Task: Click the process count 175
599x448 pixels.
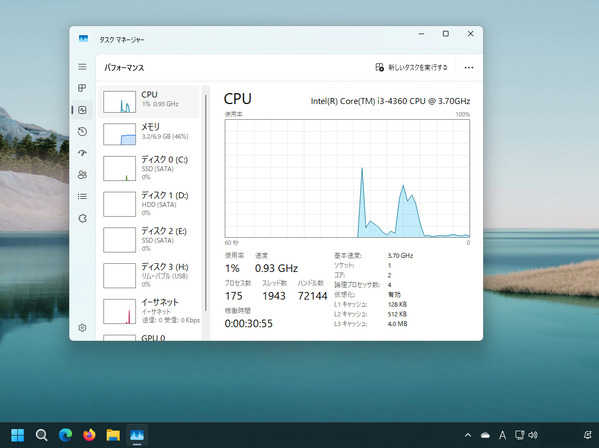Action: click(233, 296)
